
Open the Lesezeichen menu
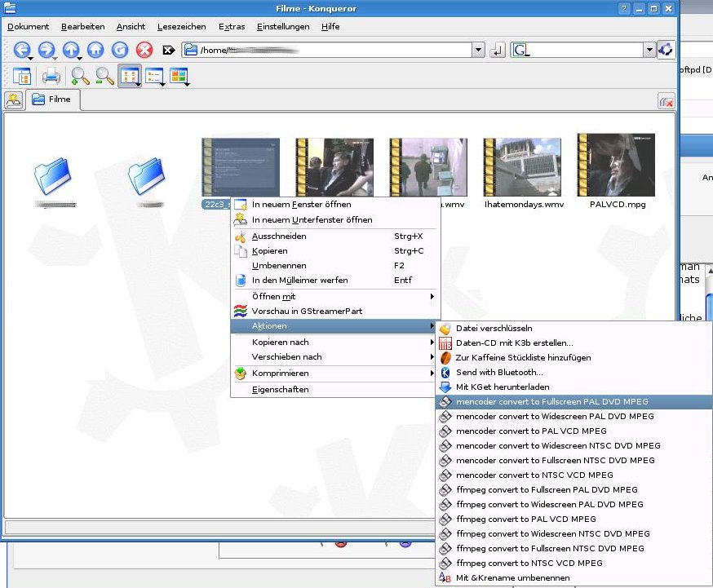point(181,27)
